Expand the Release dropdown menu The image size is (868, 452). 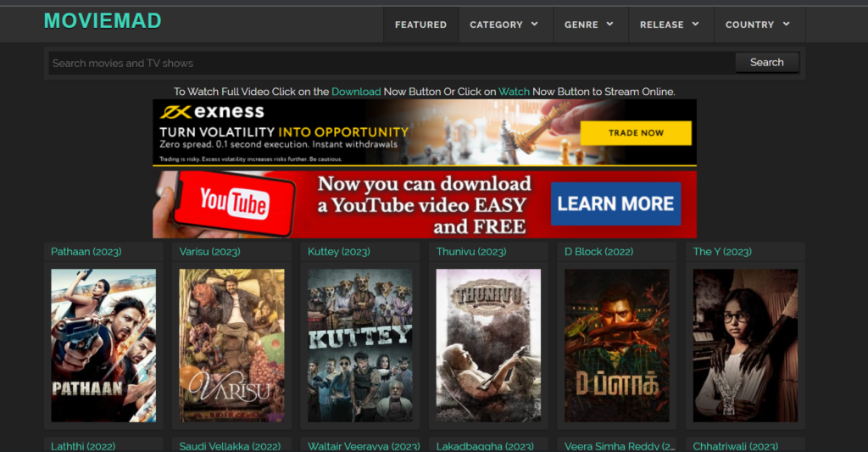click(670, 25)
